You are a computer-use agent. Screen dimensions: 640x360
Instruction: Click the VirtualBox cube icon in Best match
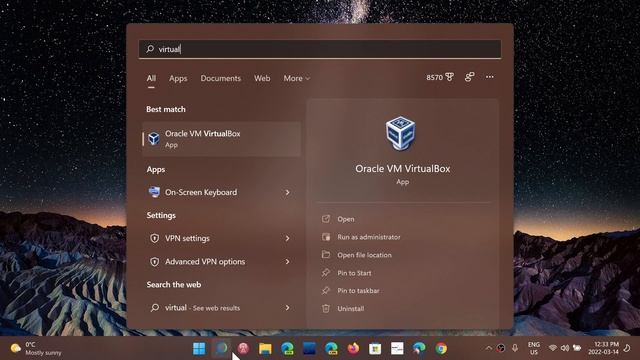coord(154,139)
